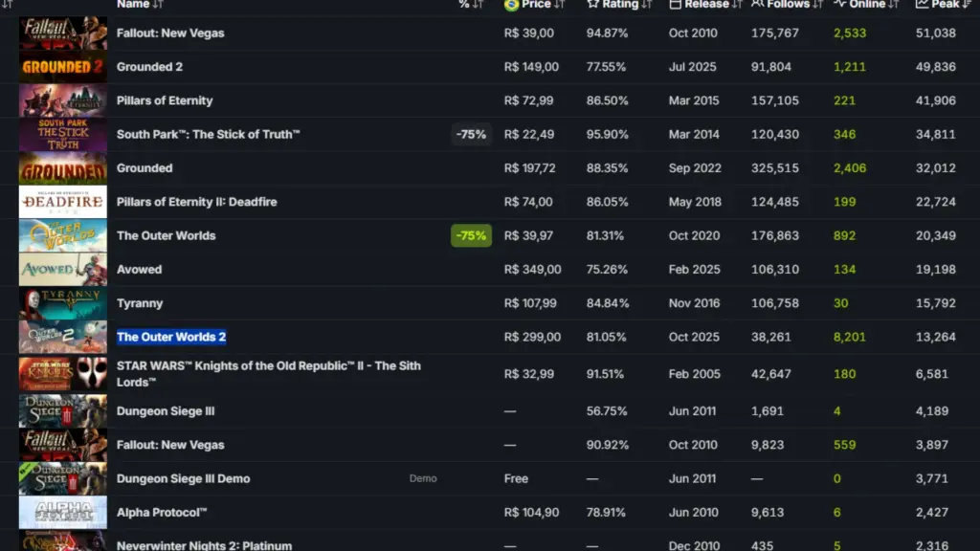Open the Avowed game thumbnail
Screen dimensions: 980x551
click(x=63, y=270)
